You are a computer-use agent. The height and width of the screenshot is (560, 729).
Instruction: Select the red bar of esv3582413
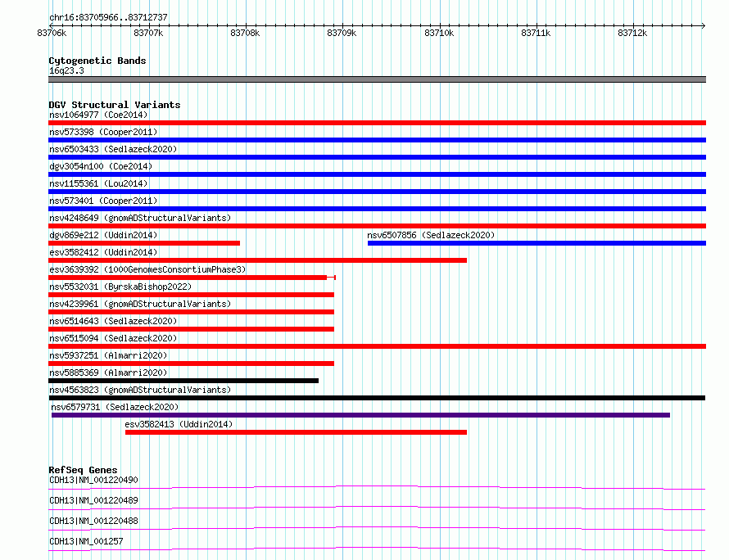[x=297, y=432]
